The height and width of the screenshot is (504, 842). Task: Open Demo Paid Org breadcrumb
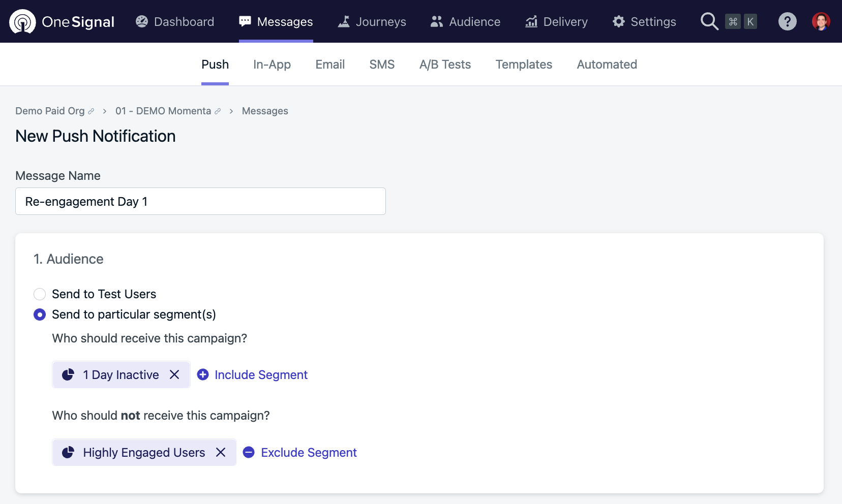pos(50,111)
